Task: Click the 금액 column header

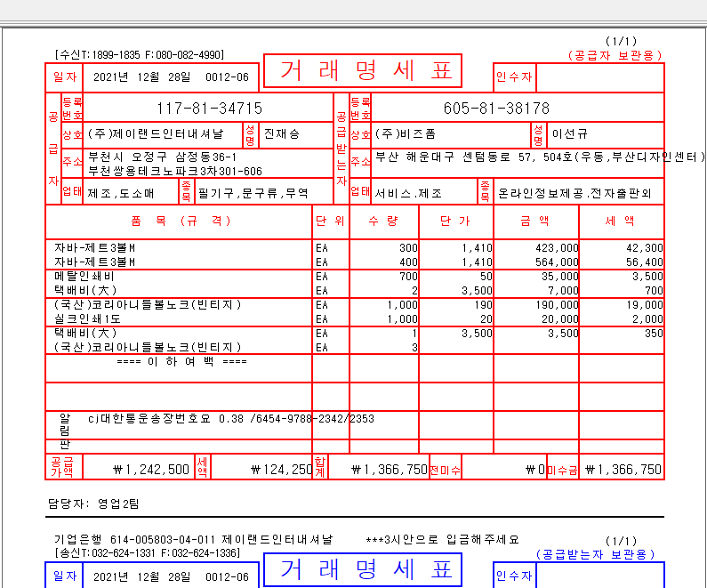Action: pyautogui.click(x=535, y=221)
